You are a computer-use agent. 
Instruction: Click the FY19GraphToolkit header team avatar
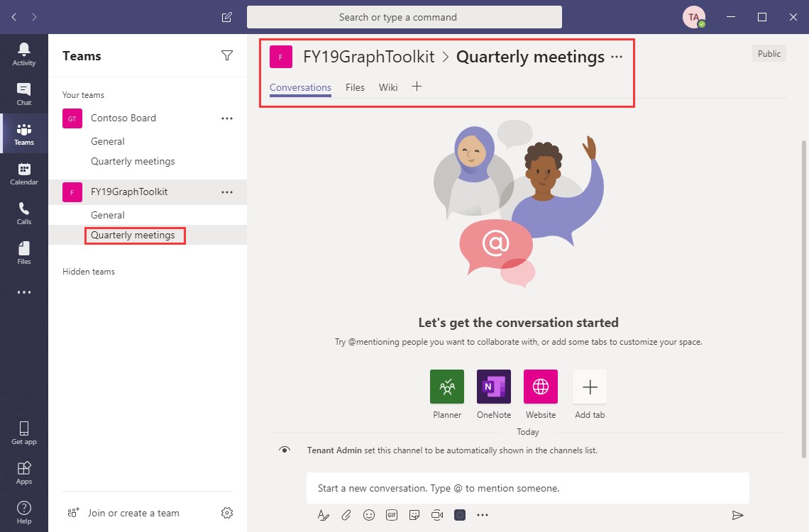coord(281,57)
